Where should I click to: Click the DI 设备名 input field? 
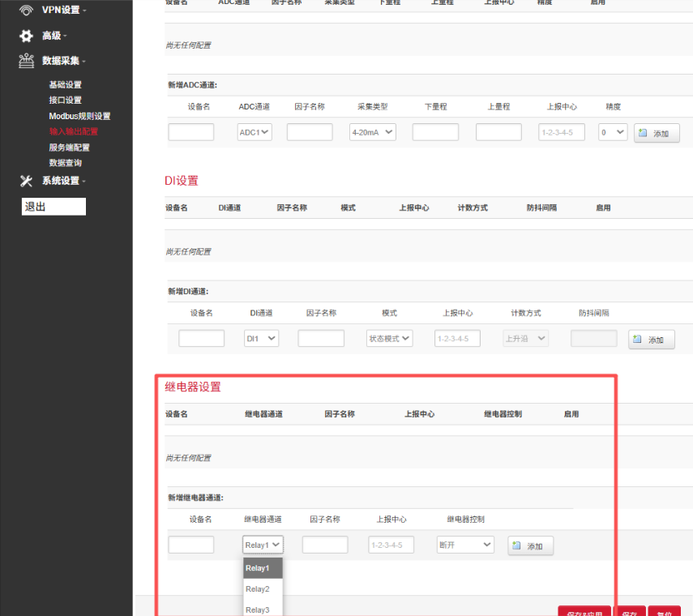202,339
